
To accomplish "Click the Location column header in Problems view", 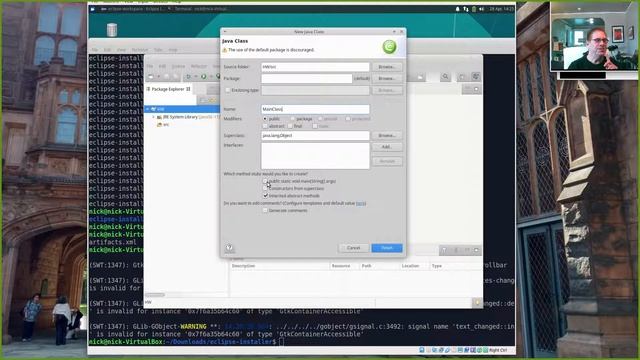I will pos(414,266).
